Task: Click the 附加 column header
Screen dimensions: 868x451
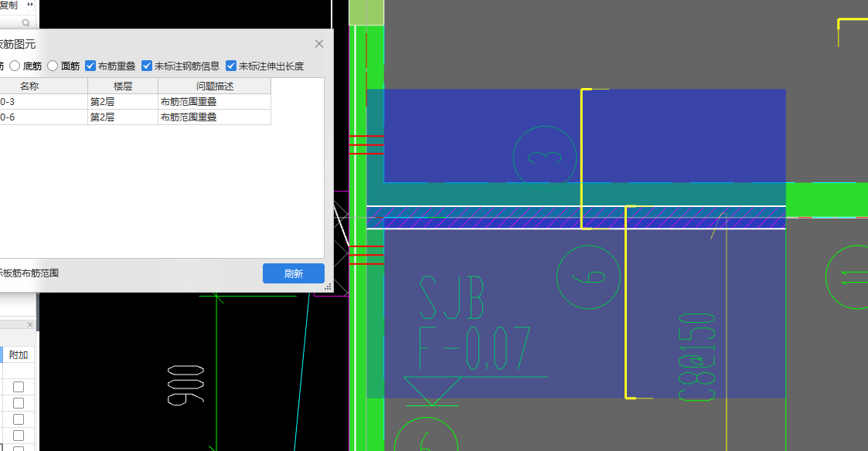Action: pyautogui.click(x=19, y=354)
